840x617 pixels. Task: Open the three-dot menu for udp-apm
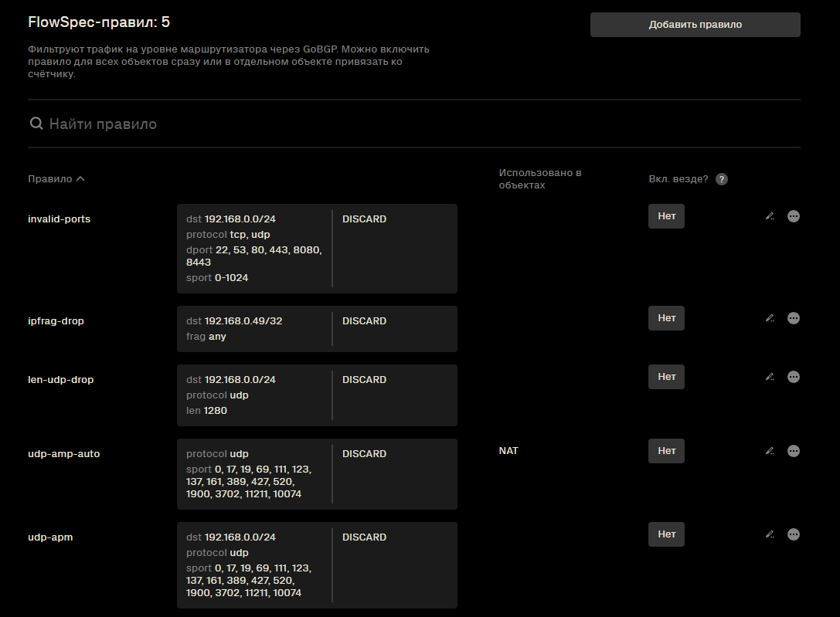pyautogui.click(x=794, y=534)
